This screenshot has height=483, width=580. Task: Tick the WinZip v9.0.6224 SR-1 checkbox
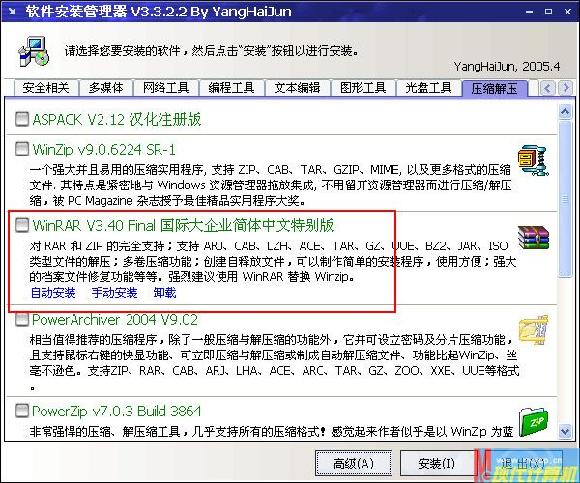[x=22, y=149]
